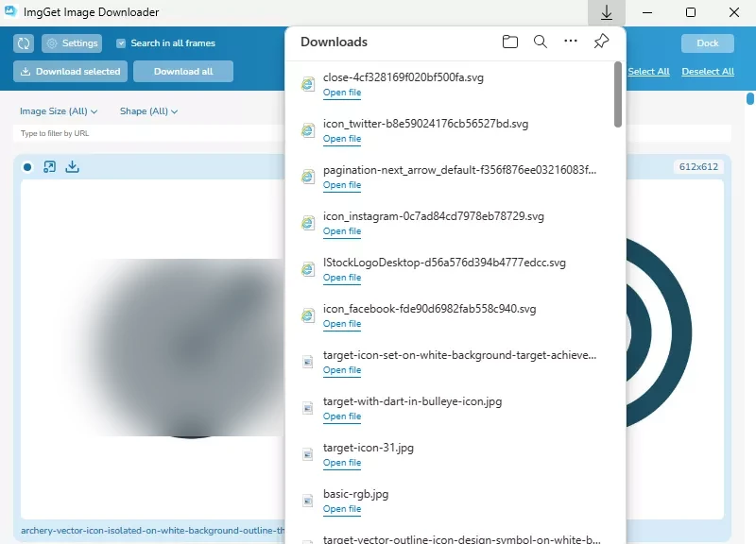Click Select All link
The width and height of the screenshot is (756, 544).
[x=648, y=72]
